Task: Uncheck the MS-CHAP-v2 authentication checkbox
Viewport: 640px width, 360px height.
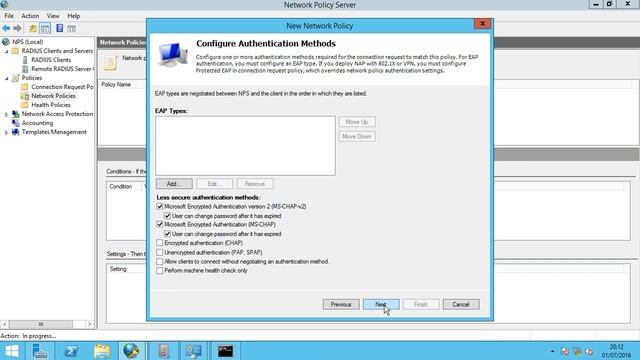Action: coord(160,207)
